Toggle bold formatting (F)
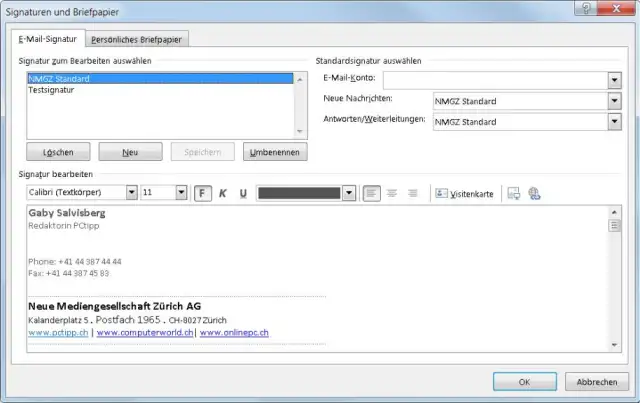The image size is (640, 403). click(x=202, y=193)
